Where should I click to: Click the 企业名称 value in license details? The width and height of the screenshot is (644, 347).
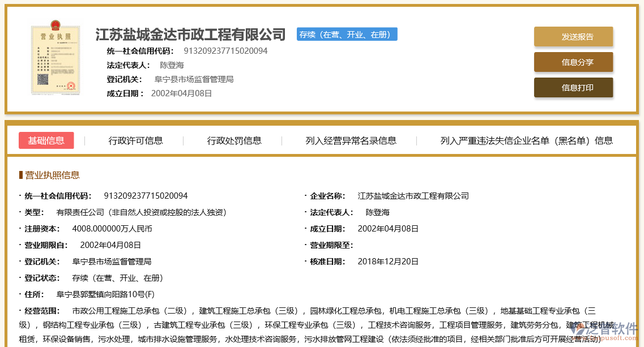(x=413, y=196)
